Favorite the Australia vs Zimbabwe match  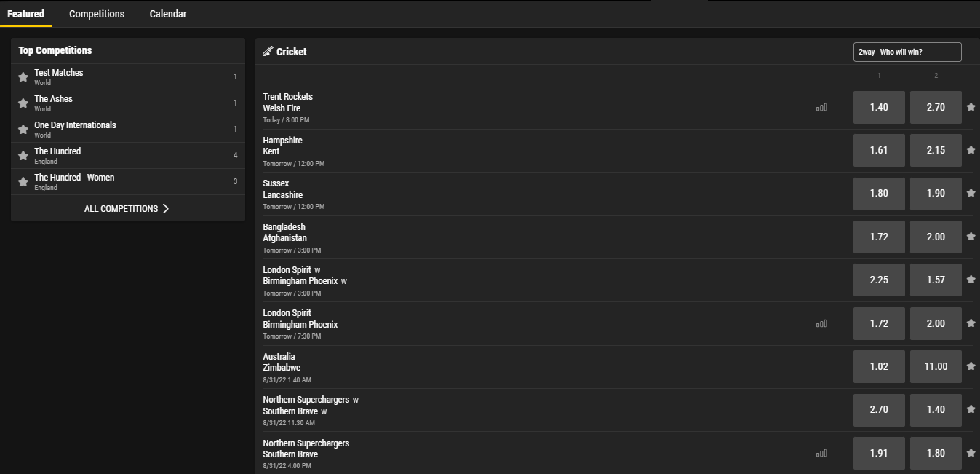(x=971, y=366)
